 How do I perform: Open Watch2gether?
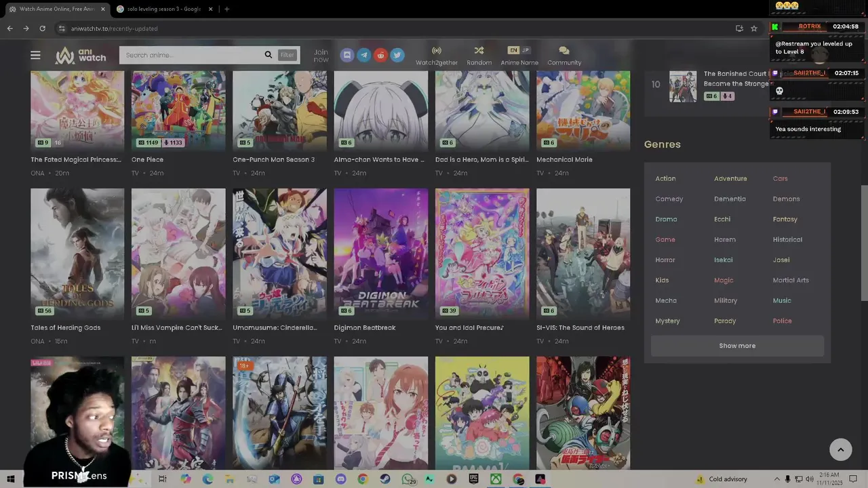[437, 56]
